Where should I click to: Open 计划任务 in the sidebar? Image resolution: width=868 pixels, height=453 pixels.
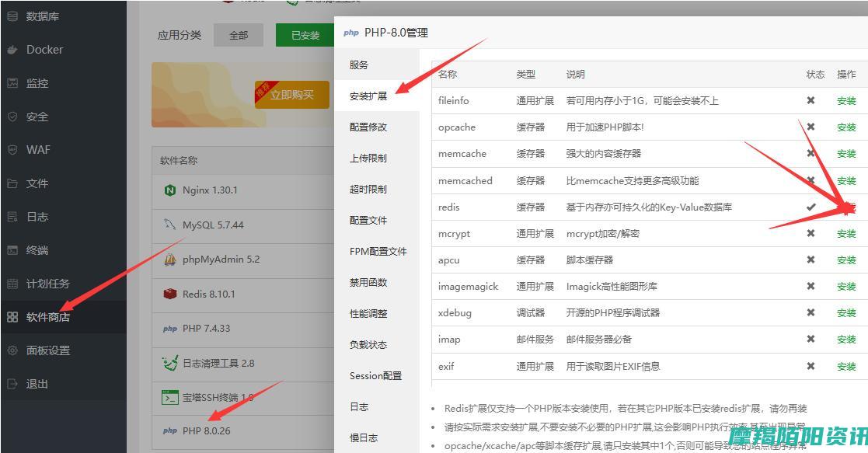pyautogui.click(x=48, y=284)
